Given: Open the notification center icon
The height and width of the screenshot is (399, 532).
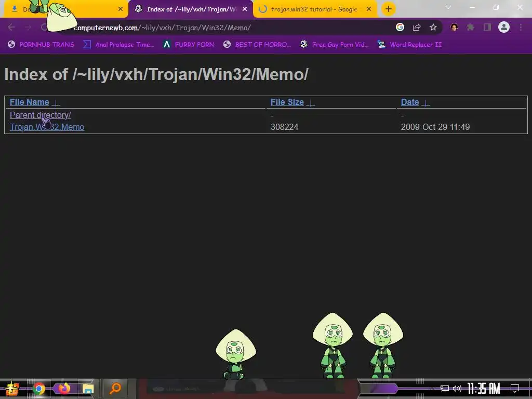Looking at the screenshot, I should coord(515,389).
